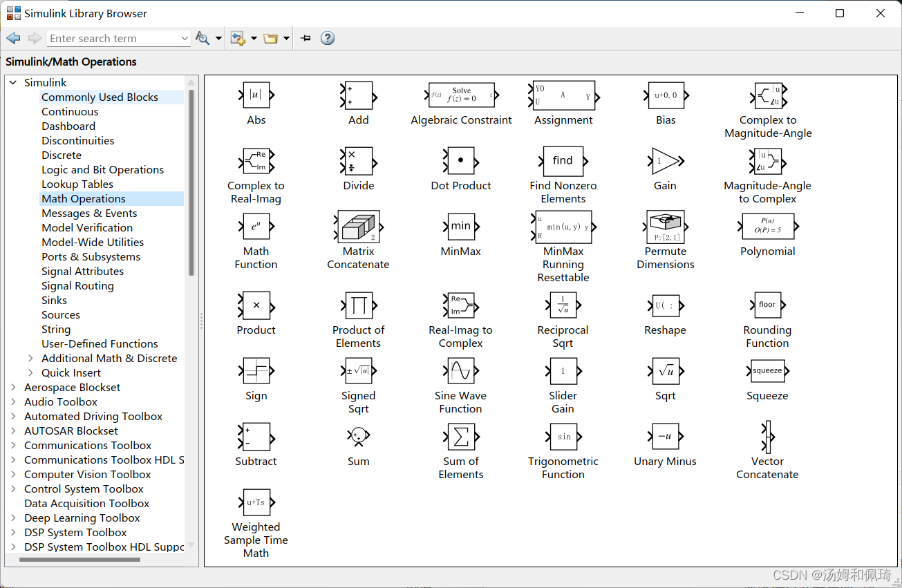Open the Discontinuities library
The height and width of the screenshot is (588, 902).
tap(78, 141)
